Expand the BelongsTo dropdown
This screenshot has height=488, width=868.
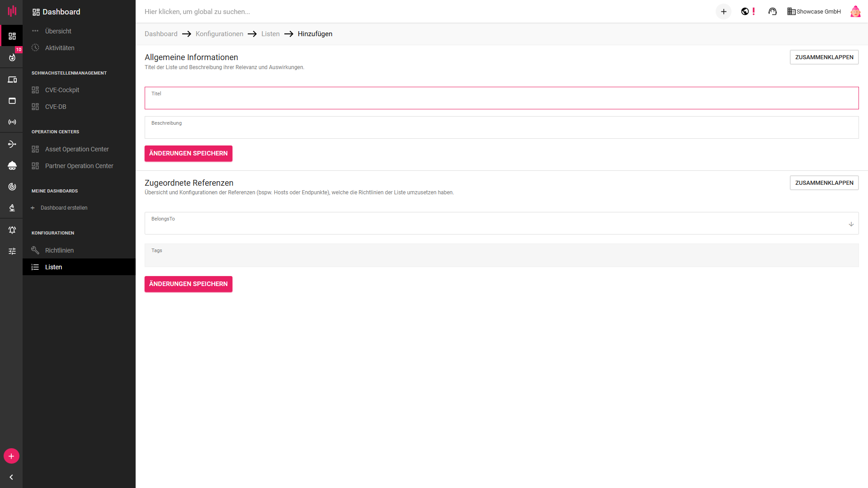pos(851,224)
